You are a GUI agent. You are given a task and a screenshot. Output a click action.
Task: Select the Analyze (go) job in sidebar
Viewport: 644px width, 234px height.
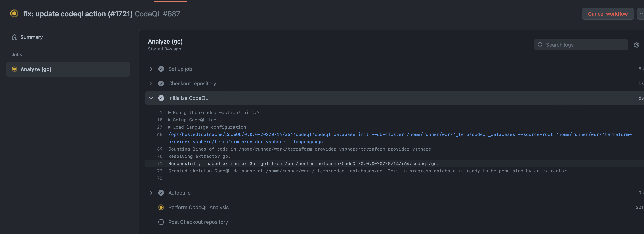pos(36,69)
